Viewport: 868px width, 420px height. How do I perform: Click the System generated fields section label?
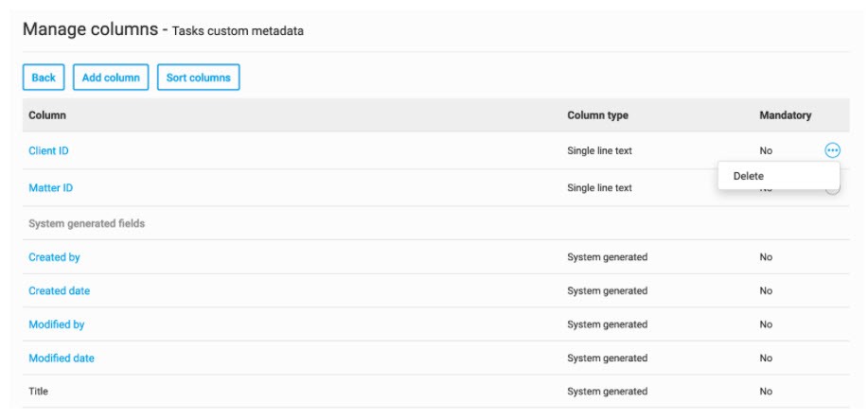pyautogui.click(x=86, y=223)
